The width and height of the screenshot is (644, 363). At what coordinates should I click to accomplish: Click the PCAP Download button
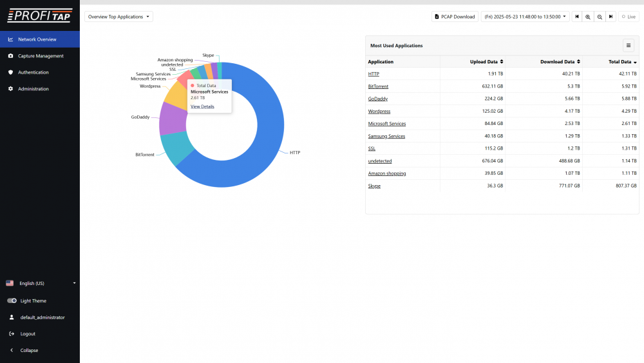point(455,17)
